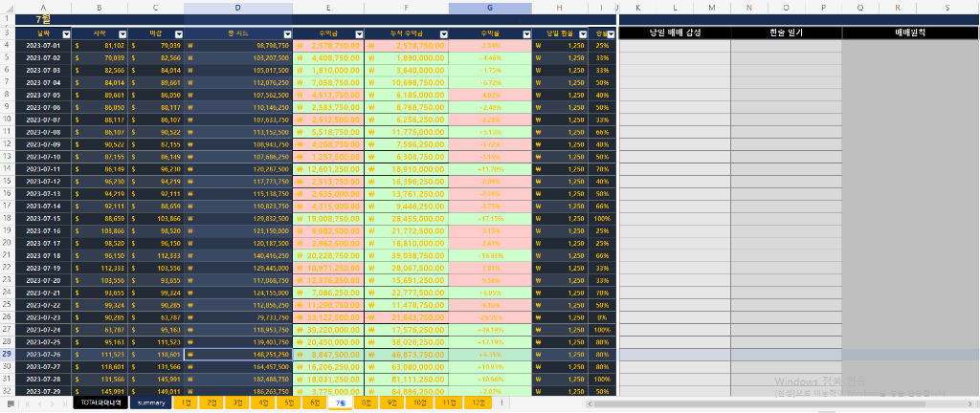
Task: Open the 8월 sheet tab
Action: [367, 403]
